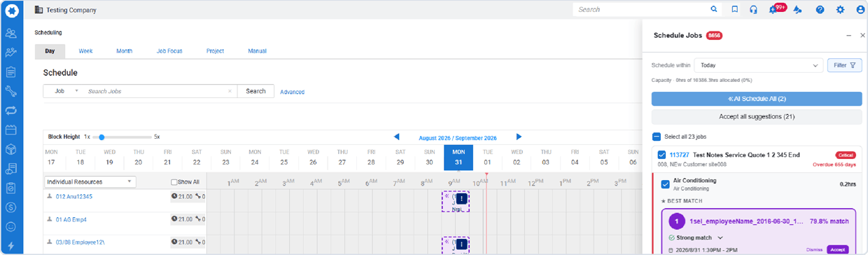Open the checklist clipboard icon in sidebar

click(11, 188)
